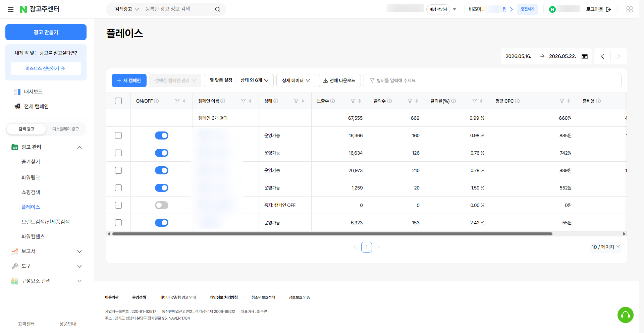Image resolution: width=644 pixels, height=333 pixels.
Task: Enable the paused campaign OFF switch
Action: pyautogui.click(x=162, y=205)
